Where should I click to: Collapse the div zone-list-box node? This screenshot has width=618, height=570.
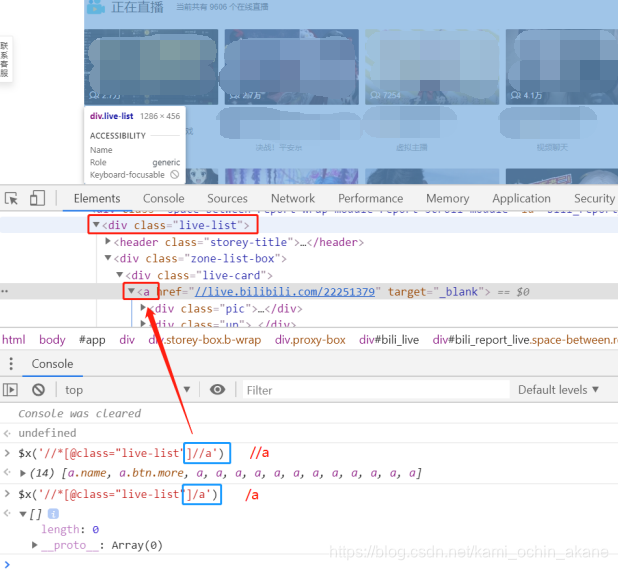pyautogui.click(x=108, y=258)
